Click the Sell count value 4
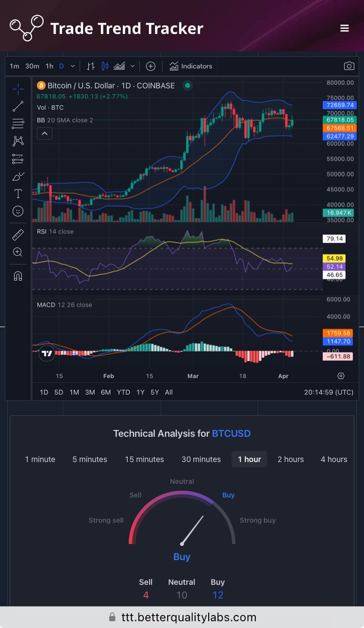Viewport: 364px width, 628px height. pos(146,595)
